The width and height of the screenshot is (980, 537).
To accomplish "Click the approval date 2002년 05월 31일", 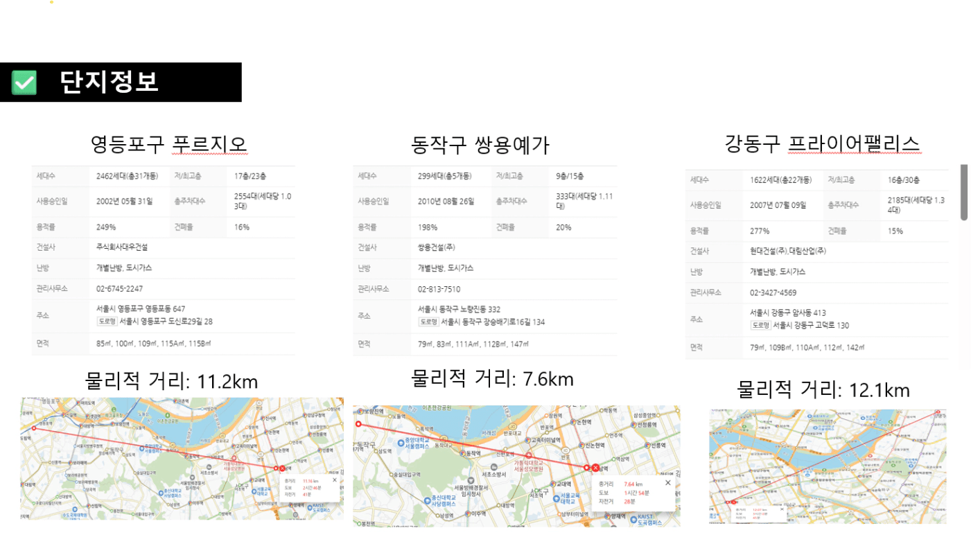I will [x=125, y=202].
